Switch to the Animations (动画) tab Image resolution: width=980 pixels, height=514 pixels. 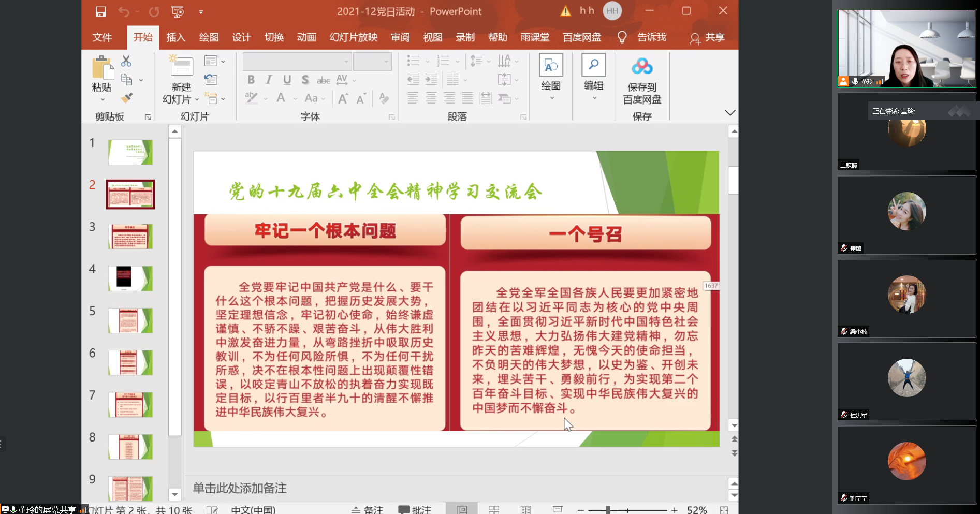[x=306, y=37]
